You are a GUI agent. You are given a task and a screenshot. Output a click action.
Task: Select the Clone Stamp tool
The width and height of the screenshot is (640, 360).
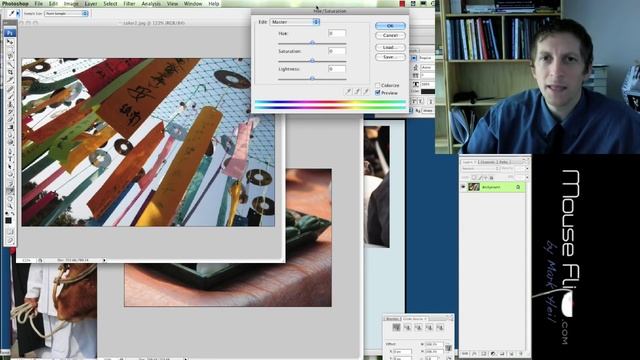pyautogui.click(x=10, y=104)
